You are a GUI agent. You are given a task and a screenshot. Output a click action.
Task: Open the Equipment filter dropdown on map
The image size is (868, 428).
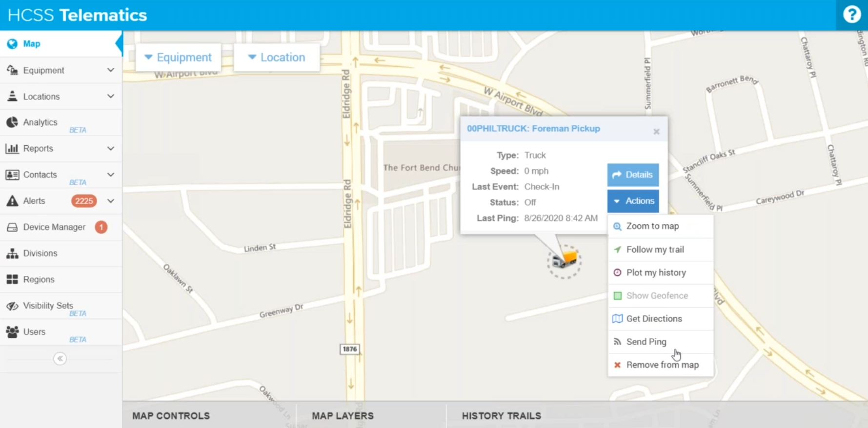(178, 58)
